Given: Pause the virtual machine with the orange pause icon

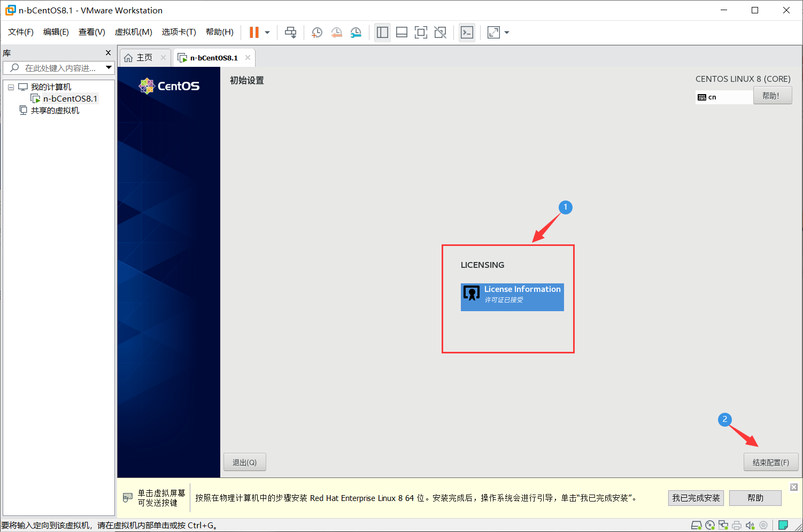Looking at the screenshot, I should point(254,32).
